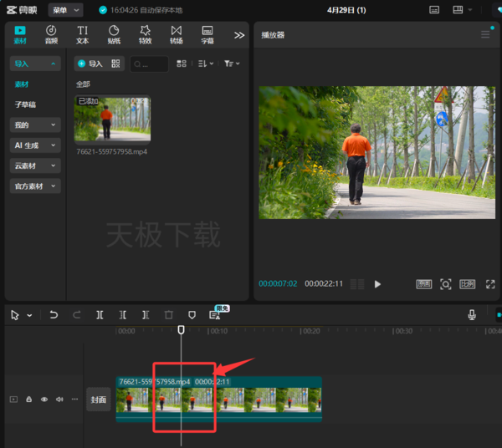The height and width of the screenshot is (448, 502).
Task: Click the delete trash icon
Action: [169, 315]
